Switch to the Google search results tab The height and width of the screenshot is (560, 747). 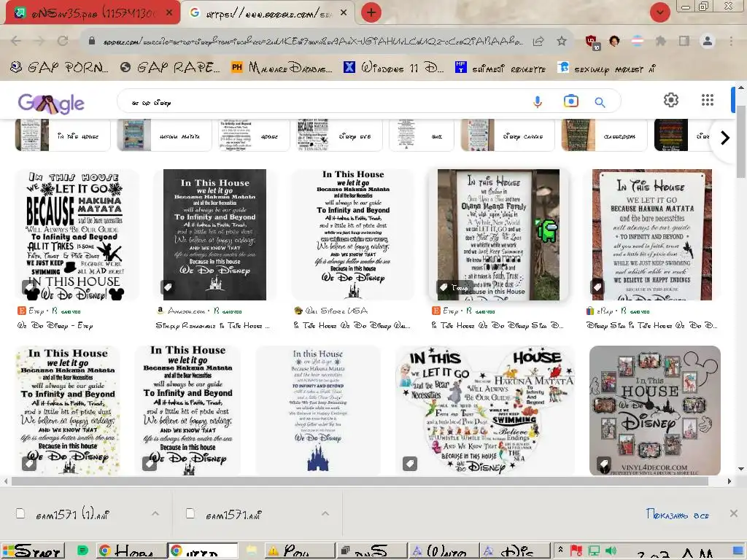pos(268,13)
